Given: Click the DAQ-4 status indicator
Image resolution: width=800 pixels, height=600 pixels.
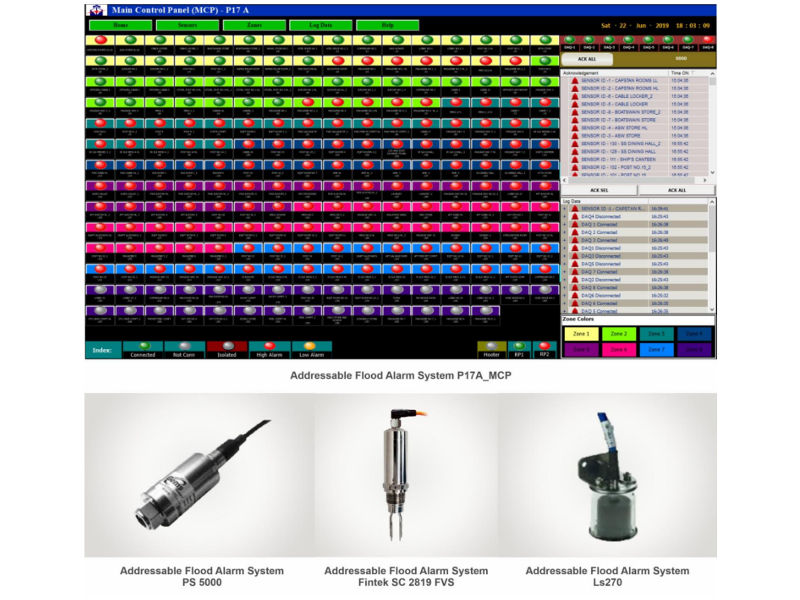Looking at the screenshot, I should pyautogui.click(x=629, y=39).
